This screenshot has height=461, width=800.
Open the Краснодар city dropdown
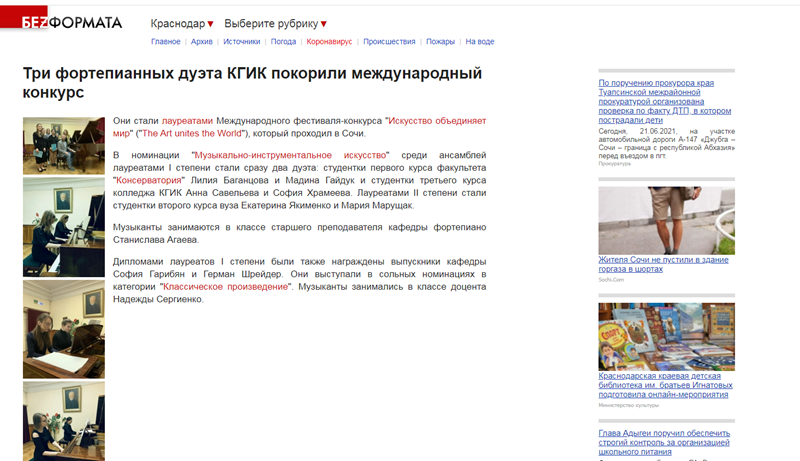click(182, 23)
